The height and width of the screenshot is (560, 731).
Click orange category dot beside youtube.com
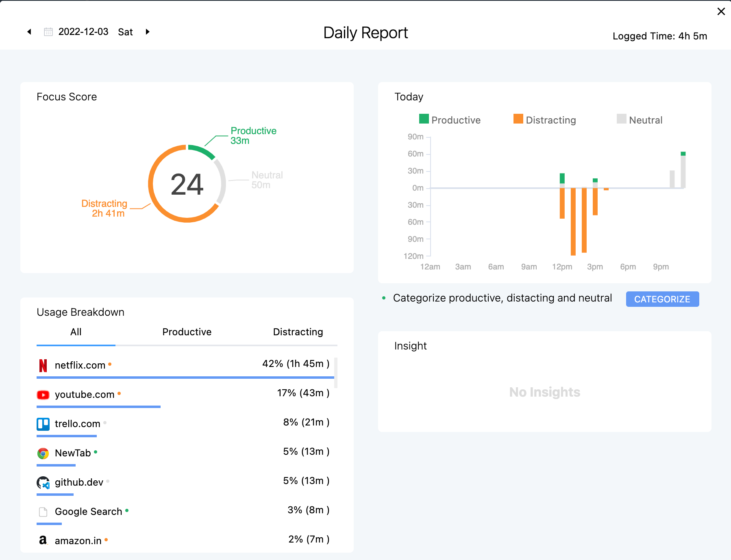(x=119, y=393)
